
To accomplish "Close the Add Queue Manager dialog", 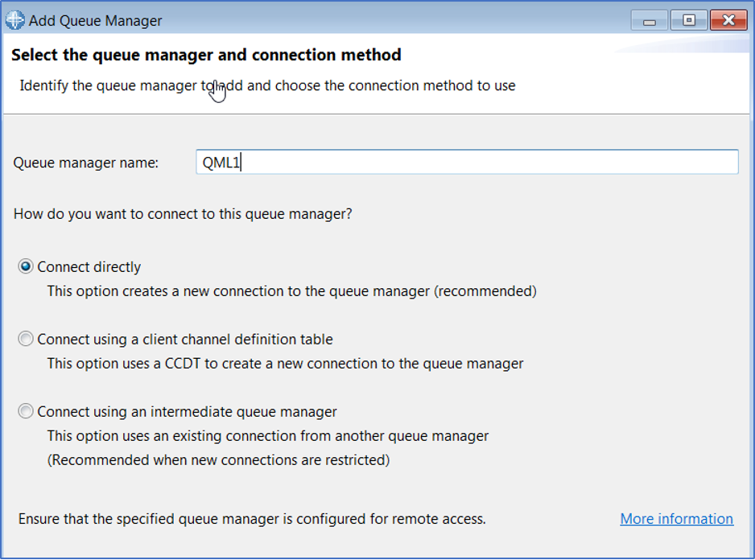I will pos(729,20).
